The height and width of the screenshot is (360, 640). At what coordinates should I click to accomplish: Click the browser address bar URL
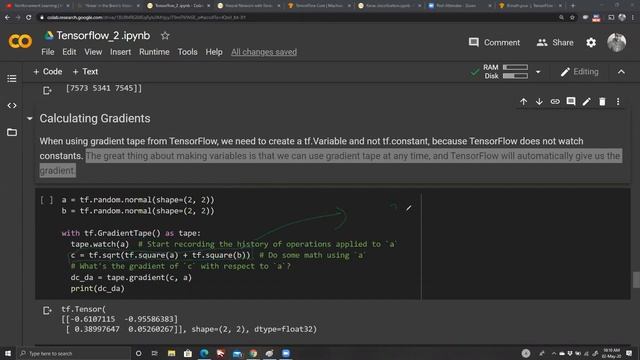(146, 18)
